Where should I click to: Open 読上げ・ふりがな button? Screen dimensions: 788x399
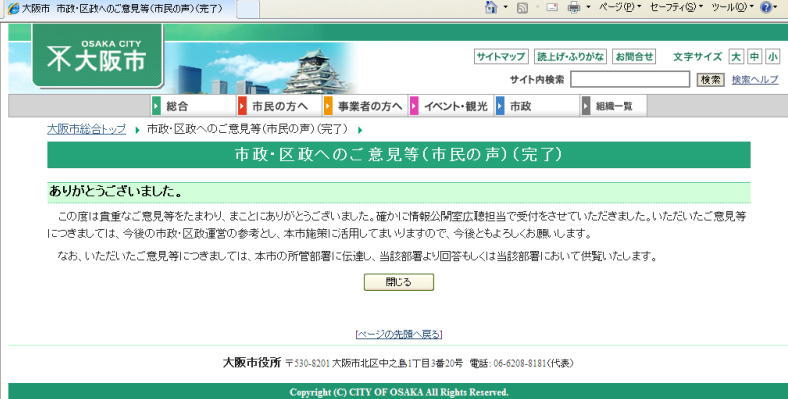[570, 56]
